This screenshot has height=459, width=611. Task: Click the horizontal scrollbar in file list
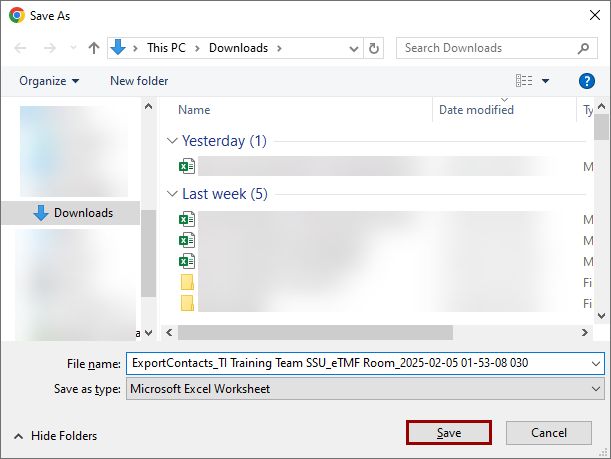[315, 332]
